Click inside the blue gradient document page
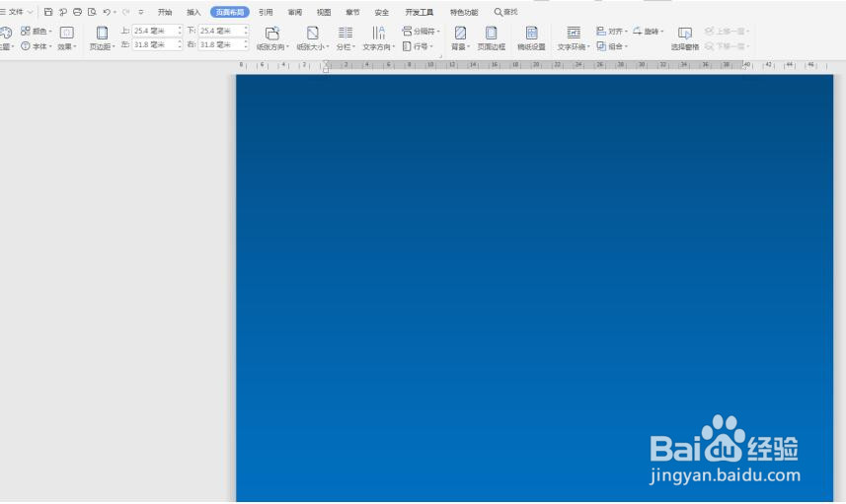The image size is (846, 504). [534, 288]
